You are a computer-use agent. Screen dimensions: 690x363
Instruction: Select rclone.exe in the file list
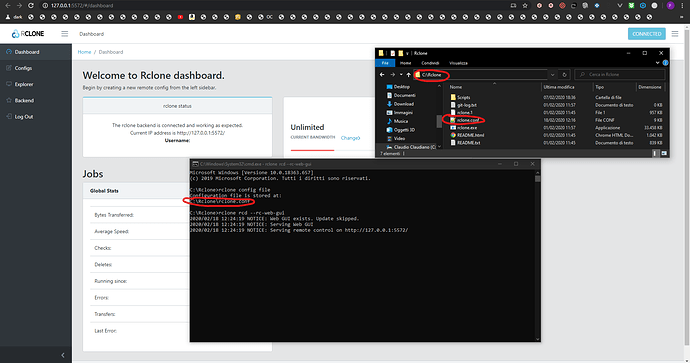(463, 128)
